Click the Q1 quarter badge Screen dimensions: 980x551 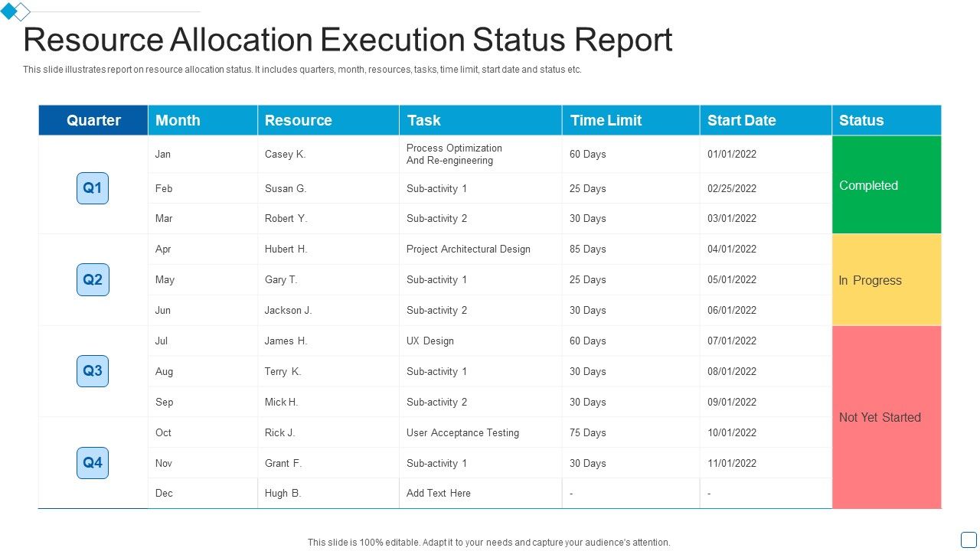92,187
